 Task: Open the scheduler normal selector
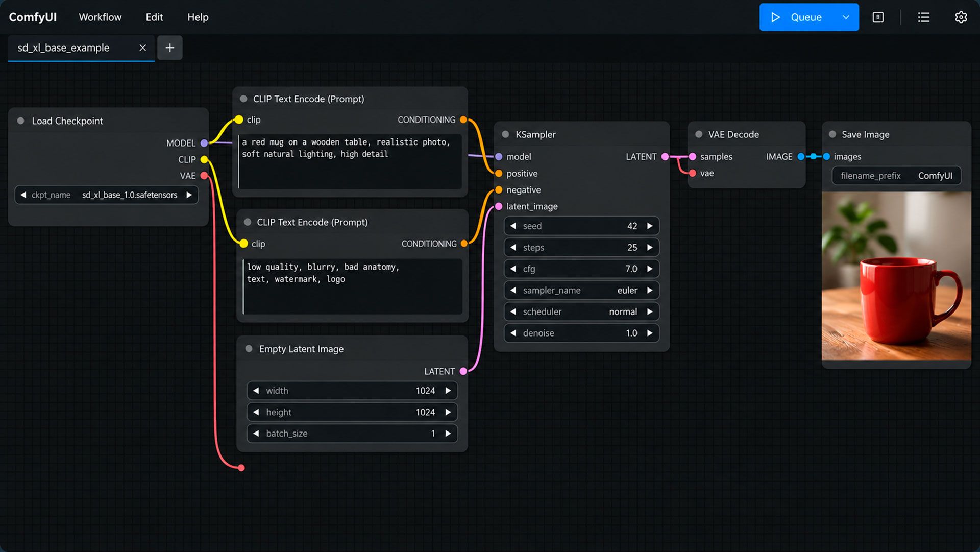[581, 311]
